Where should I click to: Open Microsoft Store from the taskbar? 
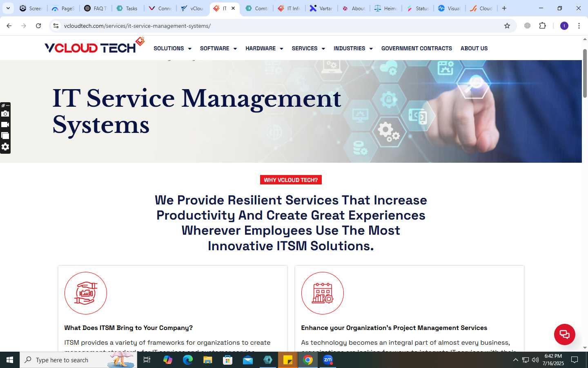227,360
